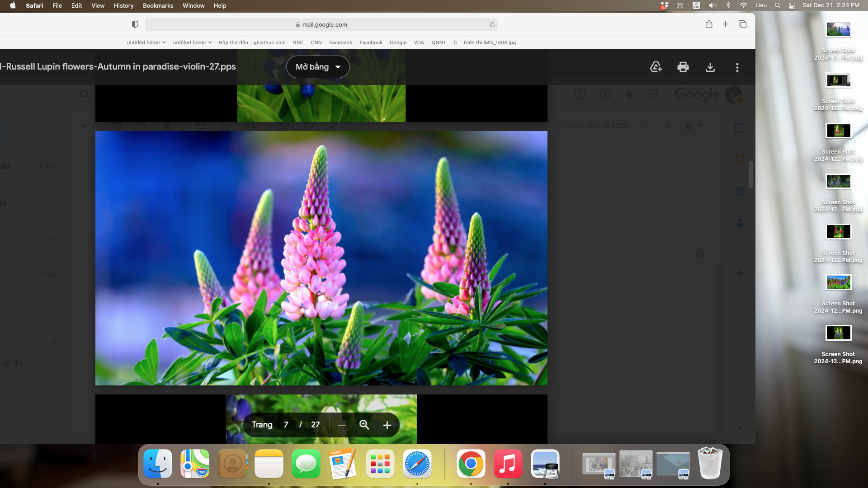Open the History menu
Viewport: 868px width, 488px height.
point(123,5)
